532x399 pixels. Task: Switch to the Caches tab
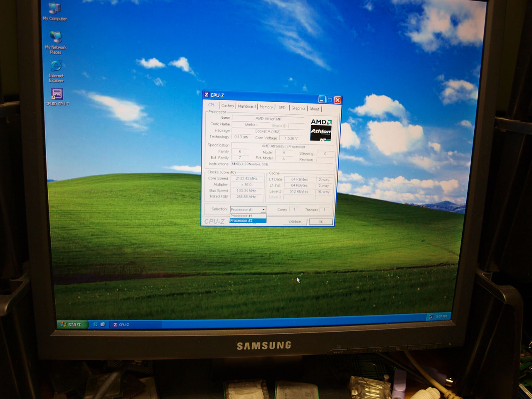click(227, 106)
